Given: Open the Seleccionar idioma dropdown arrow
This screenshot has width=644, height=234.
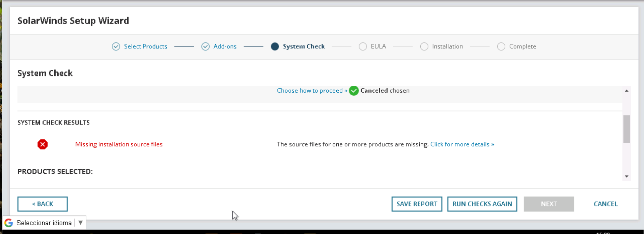Looking at the screenshot, I should tap(81, 223).
